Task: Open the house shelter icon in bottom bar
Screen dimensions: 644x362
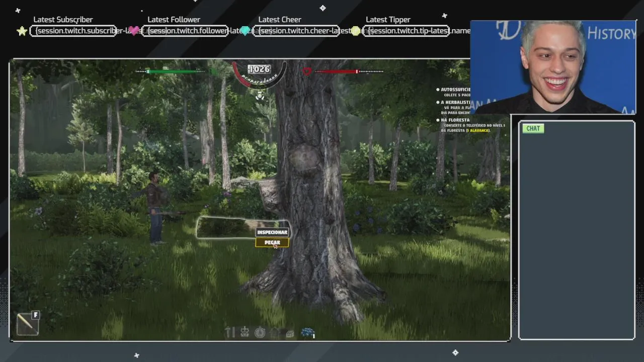Action: click(x=275, y=332)
